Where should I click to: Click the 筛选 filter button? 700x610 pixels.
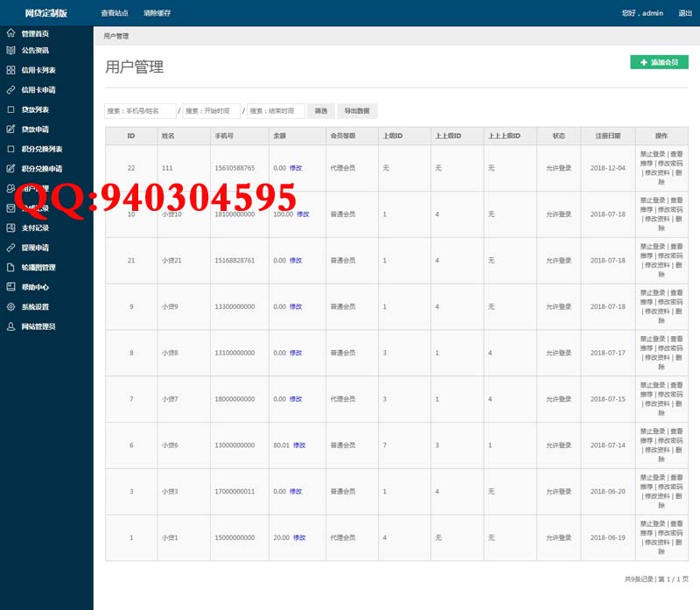click(320, 111)
